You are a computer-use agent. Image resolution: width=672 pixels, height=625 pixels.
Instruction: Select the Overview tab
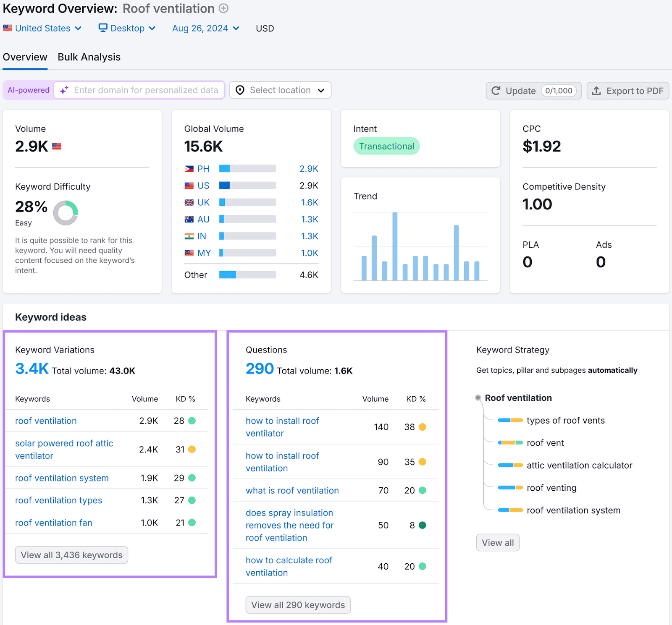tap(25, 57)
